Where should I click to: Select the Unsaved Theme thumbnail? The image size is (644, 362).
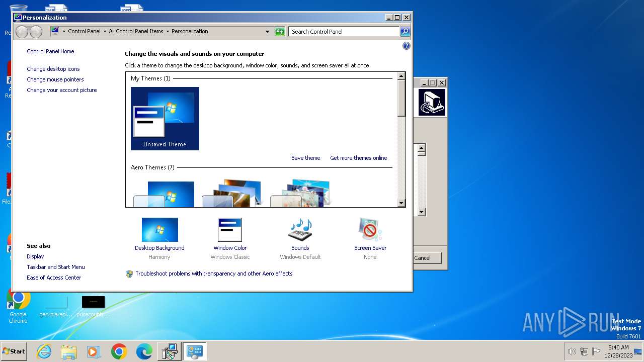(x=165, y=119)
